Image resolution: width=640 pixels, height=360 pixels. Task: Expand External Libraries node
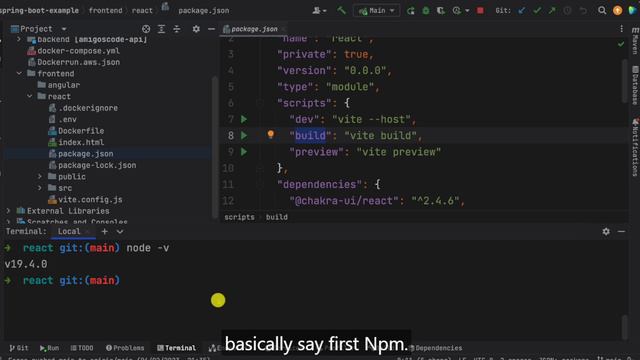(x=8, y=211)
